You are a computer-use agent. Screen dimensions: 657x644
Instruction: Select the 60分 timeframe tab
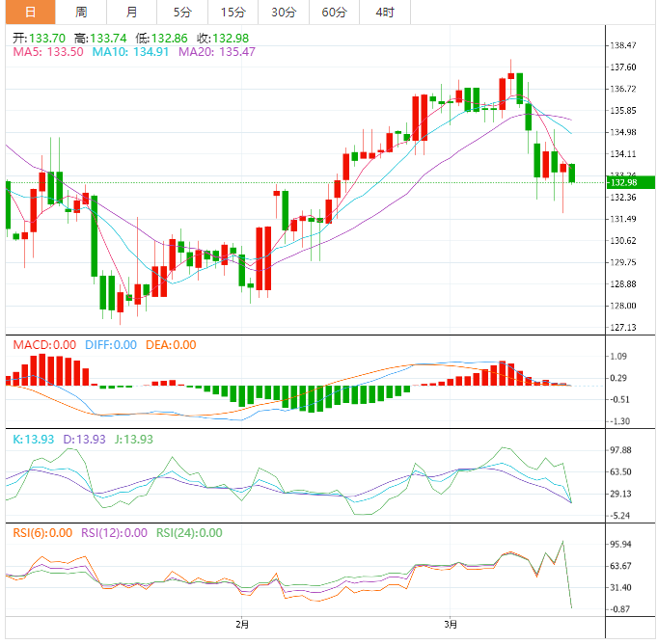click(335, 13)
